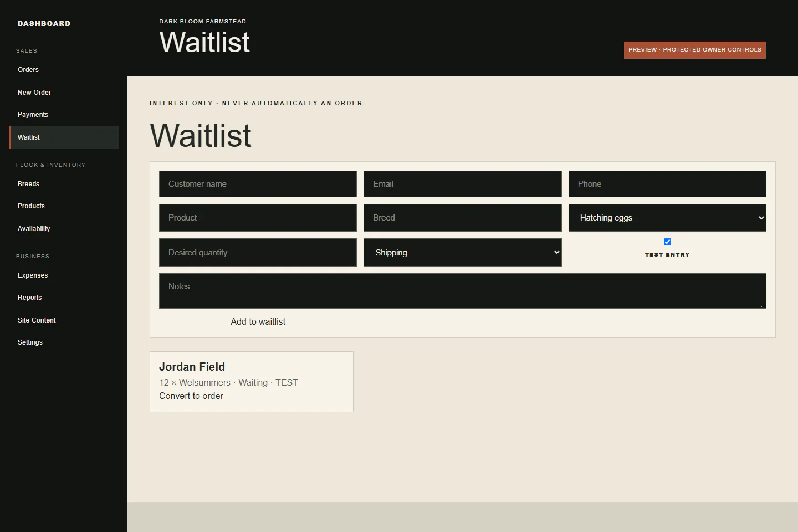Click the '12 × Welsummers · Waiting · TEST' text

point(228,383)
